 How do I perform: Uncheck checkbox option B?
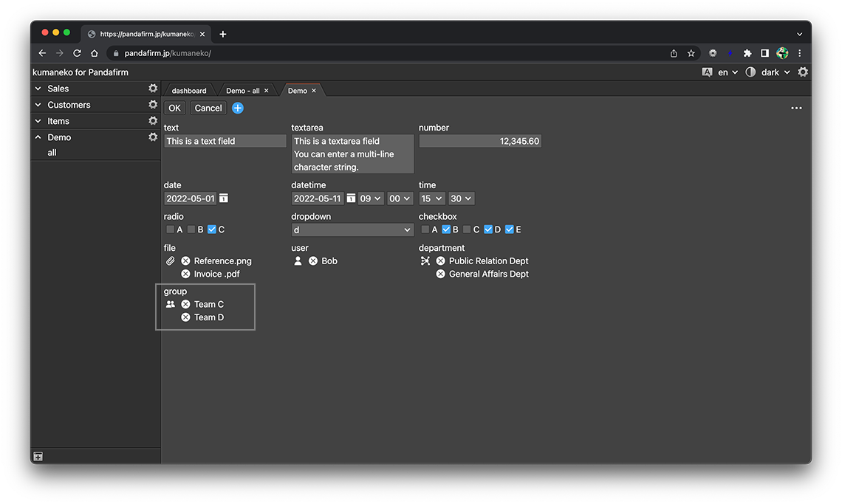click(446, 229)
